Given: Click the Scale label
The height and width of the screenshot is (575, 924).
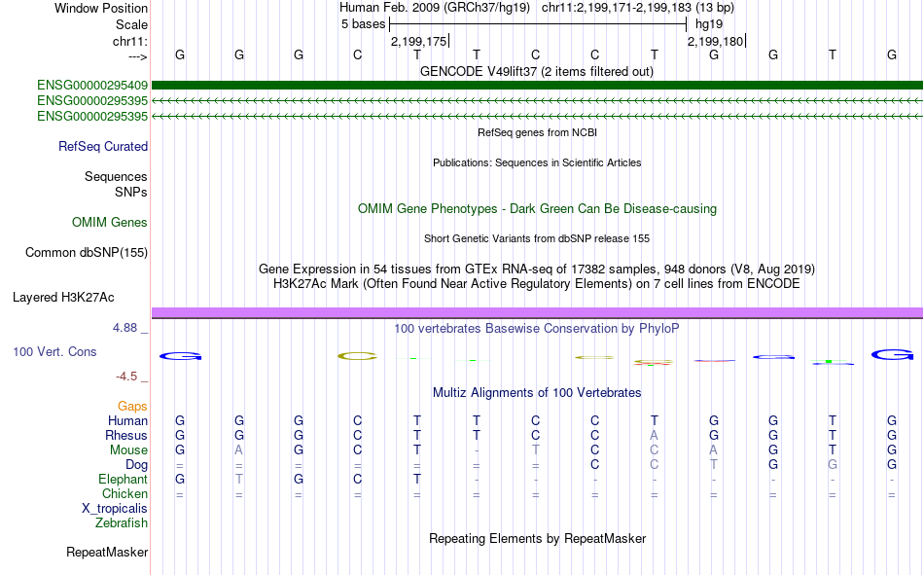Looking at the screenshot, I should tap(131, 24).
